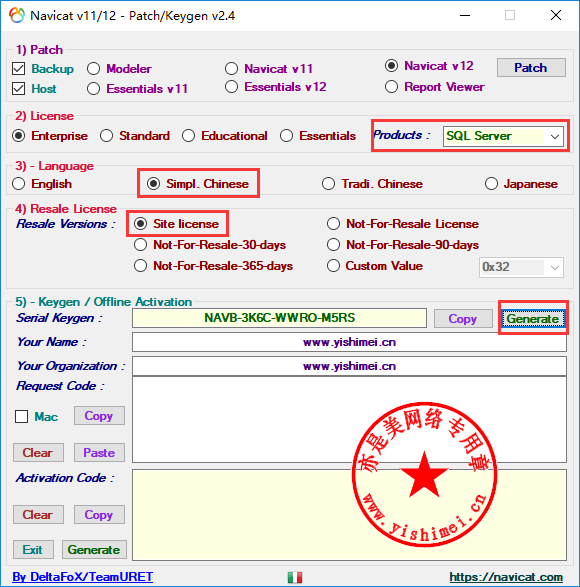The width and height of the screenshot is (580, 587).
Task: Copy the Request Code
Action: (x=99, y=416)
